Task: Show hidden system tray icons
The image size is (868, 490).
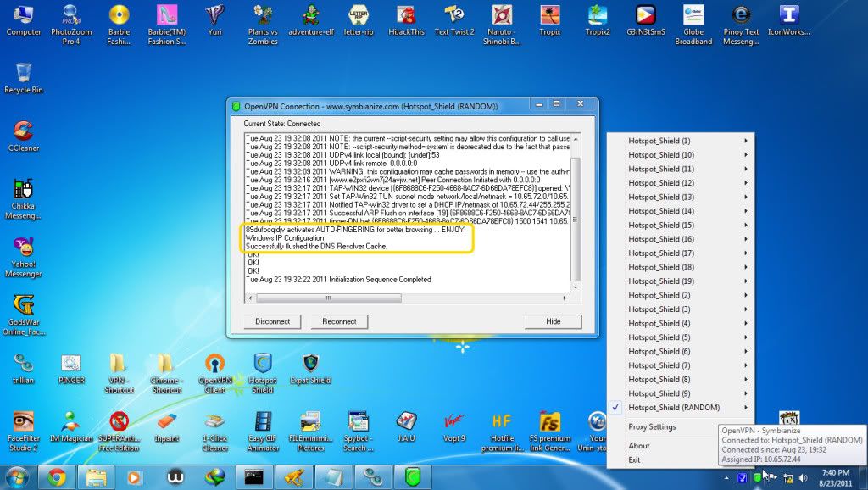Action: (726, 478)
